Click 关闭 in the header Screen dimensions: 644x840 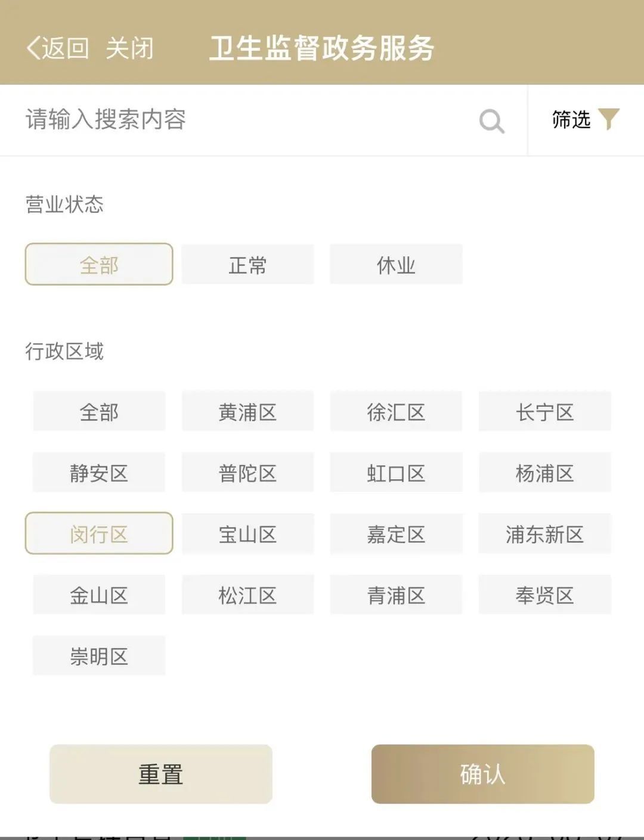click(129, 48)
